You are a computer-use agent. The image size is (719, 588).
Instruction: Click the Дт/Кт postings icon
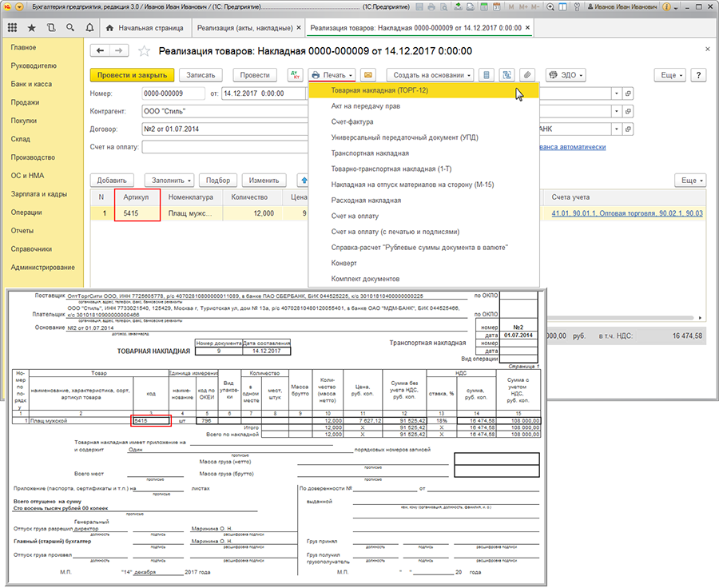293,75
